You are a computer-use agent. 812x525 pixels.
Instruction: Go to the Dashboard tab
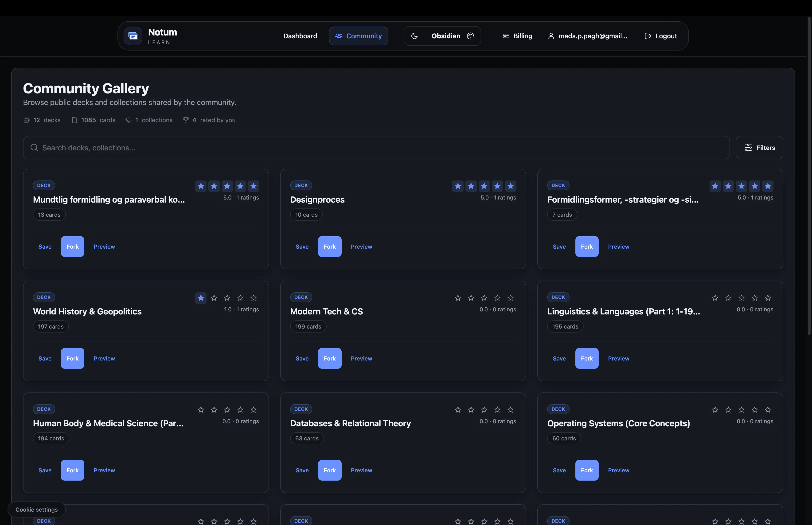point(300,36)
